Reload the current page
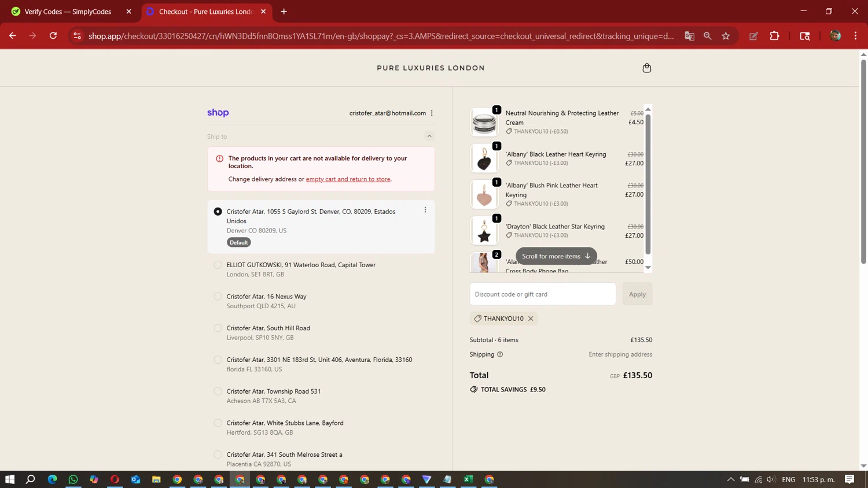868x488 pixels. (x=53, y=36)
